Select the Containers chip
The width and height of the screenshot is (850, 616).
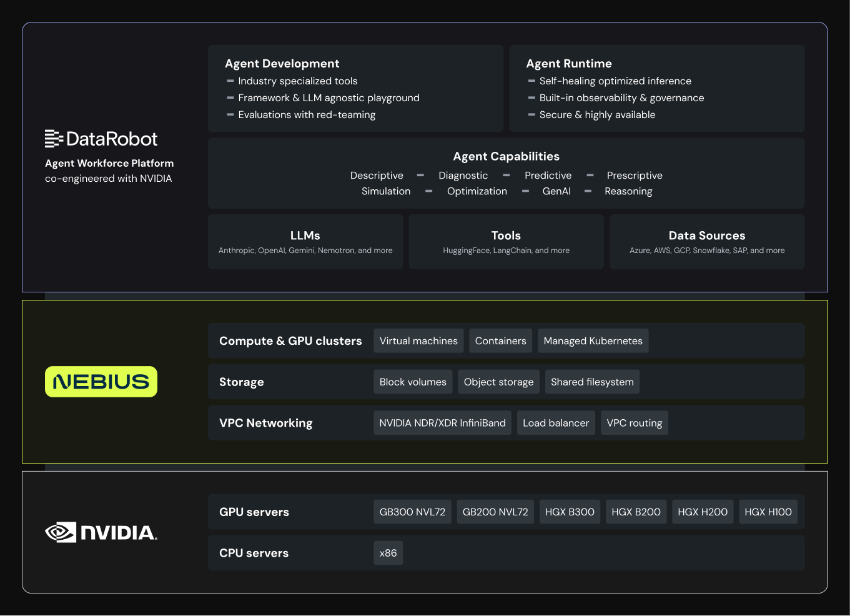500,341
